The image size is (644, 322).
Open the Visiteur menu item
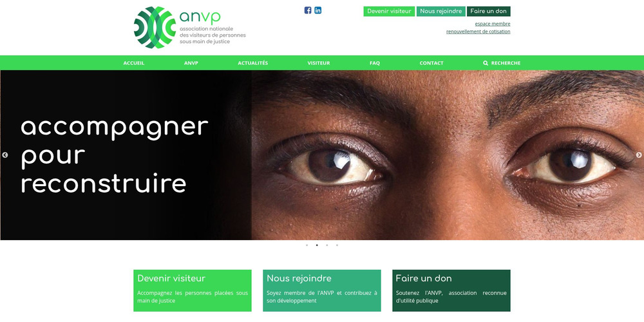[x=319, y=63]
